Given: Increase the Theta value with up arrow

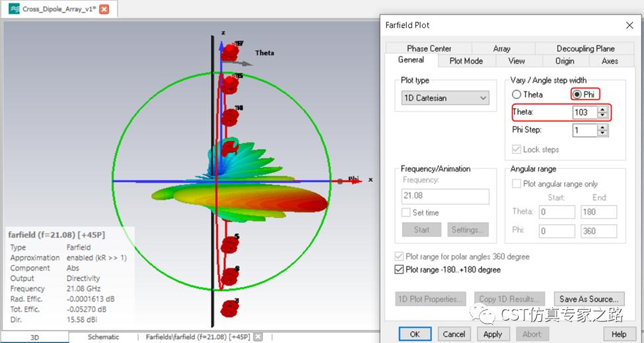Looking at the screenshot, I should (x=602, y=109).
